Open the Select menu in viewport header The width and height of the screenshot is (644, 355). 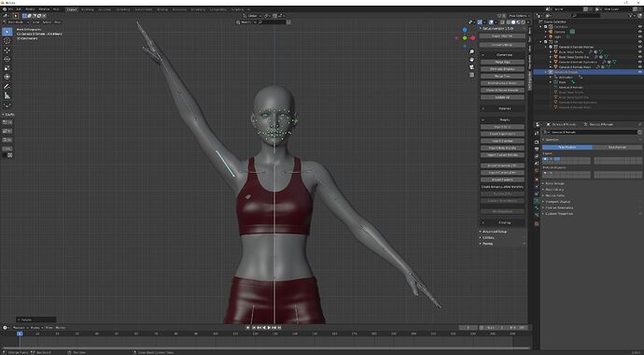47,22
